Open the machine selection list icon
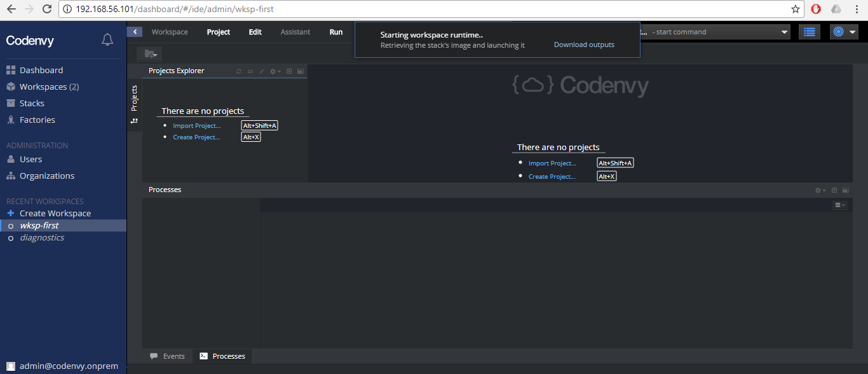This screenshot has height=374, width=868. pyautogui.click(x=809, y=31)
